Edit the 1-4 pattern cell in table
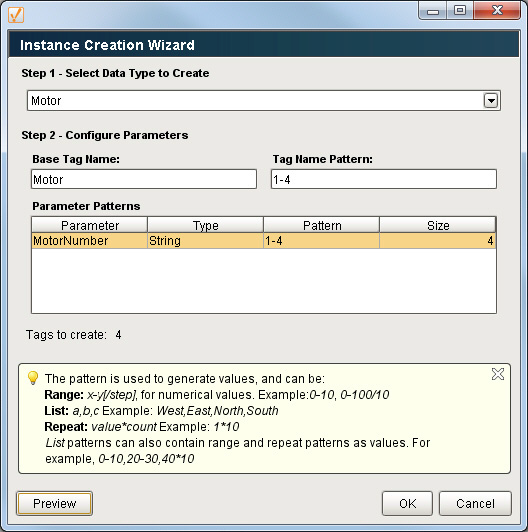Viewport: 528px width, 532px height. pos(321,241)
